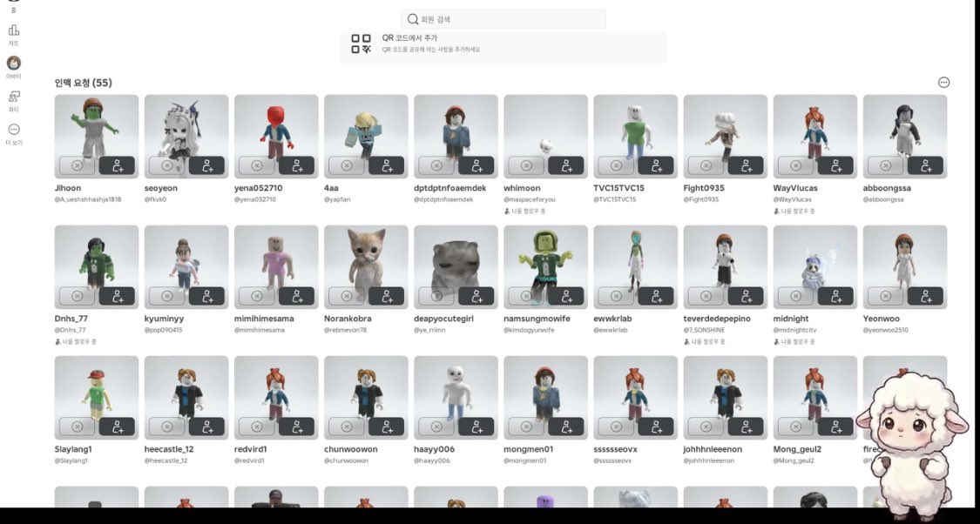View deapyocutegirl's gray cat avatar
Image resolution: width=980 pixels, height=524 pixels.
click(456, 266)
